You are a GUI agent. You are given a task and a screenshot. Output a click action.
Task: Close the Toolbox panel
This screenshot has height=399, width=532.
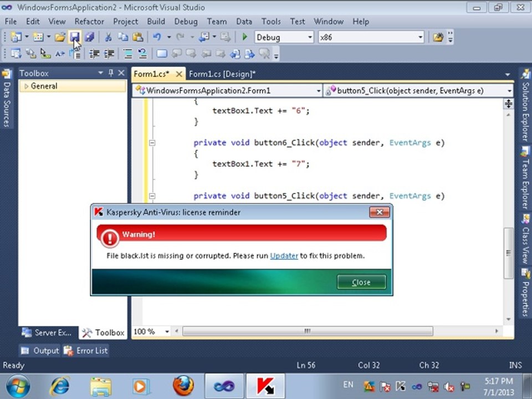pos(121,73)
